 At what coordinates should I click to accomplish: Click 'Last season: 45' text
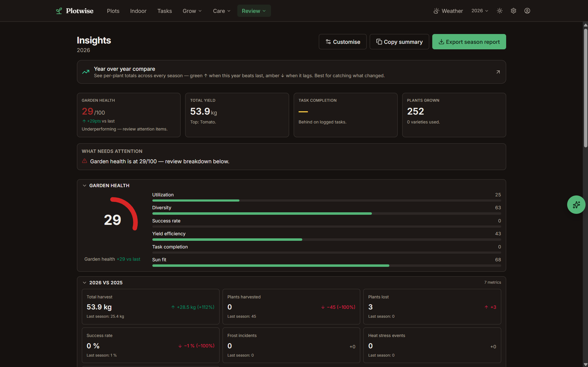point(242,316)
